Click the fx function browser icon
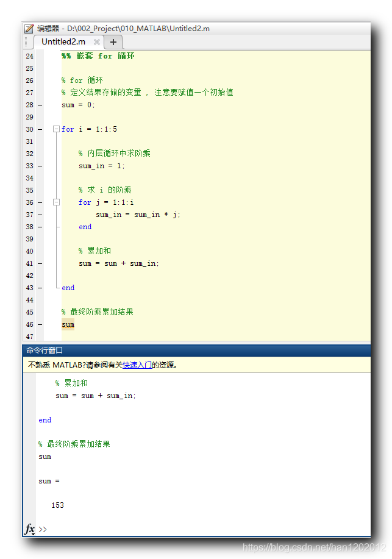Image resolution: width=392 pixels, height=559 pixels. coord(30,529)
